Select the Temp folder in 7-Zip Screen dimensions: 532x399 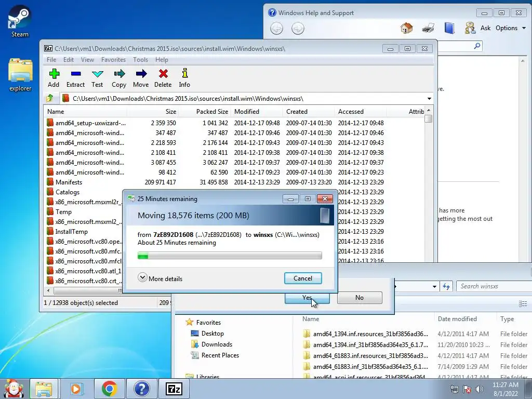pyautogui.click(x=63, y=212)
